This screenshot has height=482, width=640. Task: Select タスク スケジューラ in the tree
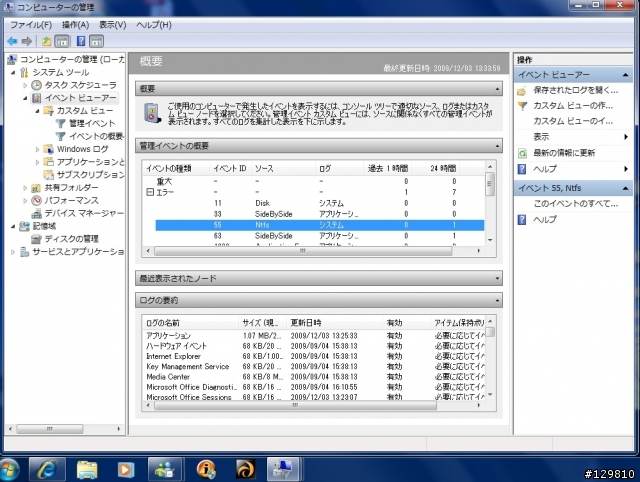(80, 85)
